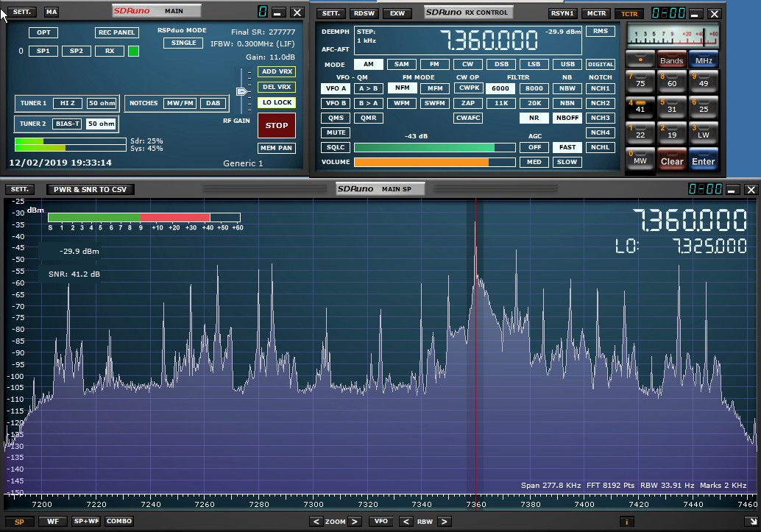The width and height of the screenshot is (761, 532).
Task: Switch to SP+WF view
Action: click(x=86, y=521)
